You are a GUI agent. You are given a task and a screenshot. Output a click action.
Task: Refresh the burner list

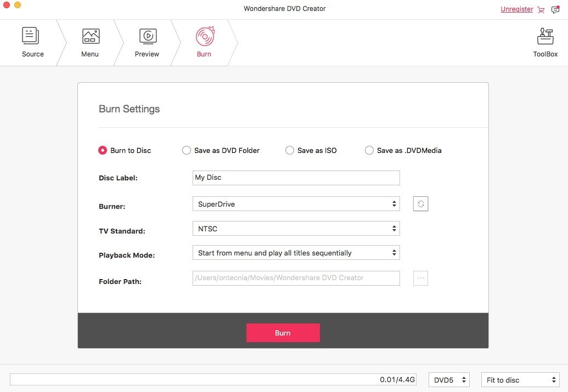(420, 204)
